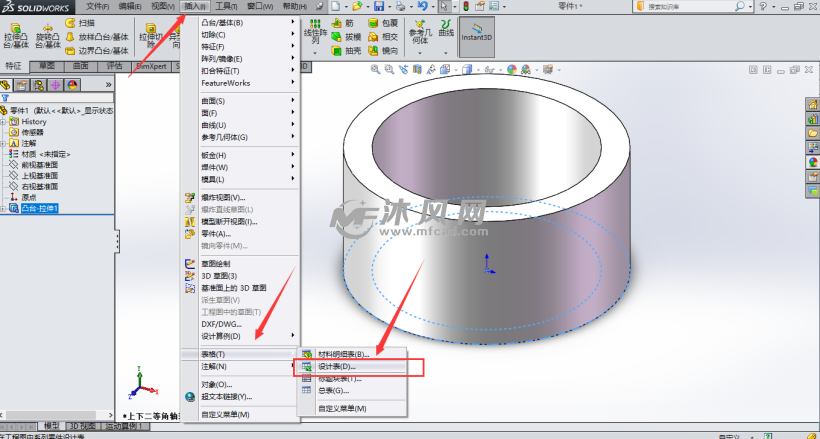Screen dimensions: 820x439
Task: Select 原点 origin in feature tree
Action: point(29,198)
